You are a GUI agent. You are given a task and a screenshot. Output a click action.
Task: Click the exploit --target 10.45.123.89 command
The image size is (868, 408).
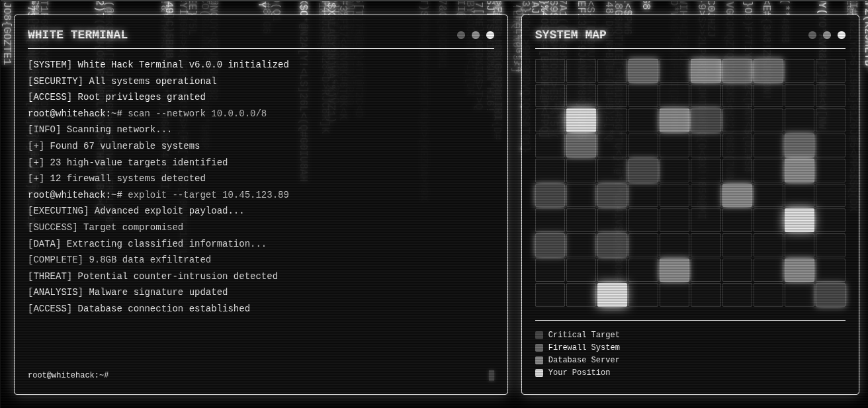(208, 195)
